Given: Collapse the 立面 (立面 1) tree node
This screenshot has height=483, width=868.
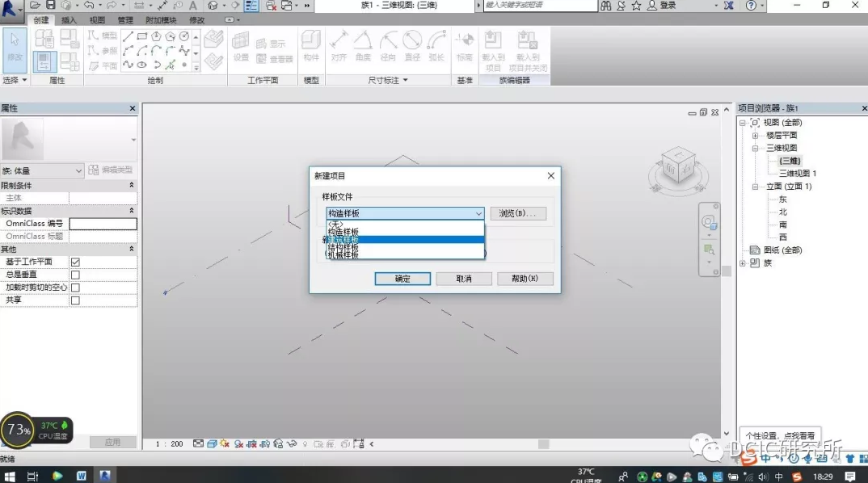Looking at the screenshot, I should click(755, 187).
